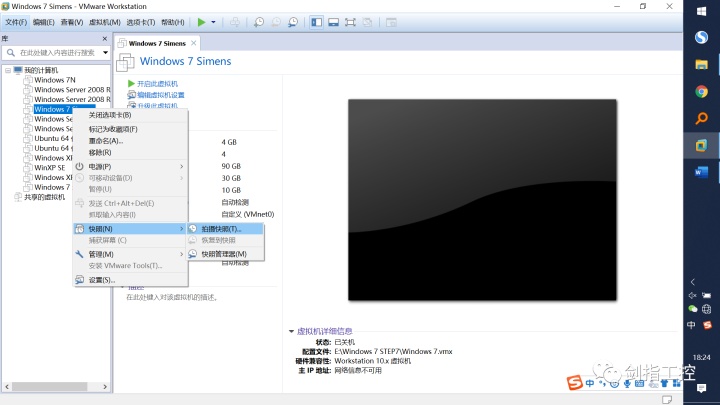Viewport: 720px width, 405px height.
Task: Click the power icon beside 电源(P)
Action: click(x=79, y=166)
